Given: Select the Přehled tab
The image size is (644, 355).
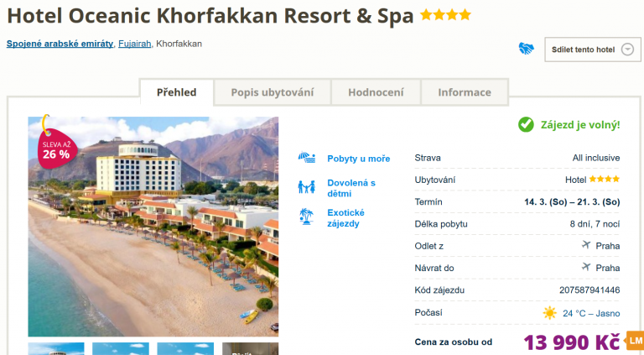Looking at the screenshot, I should [x=177, y=92].
